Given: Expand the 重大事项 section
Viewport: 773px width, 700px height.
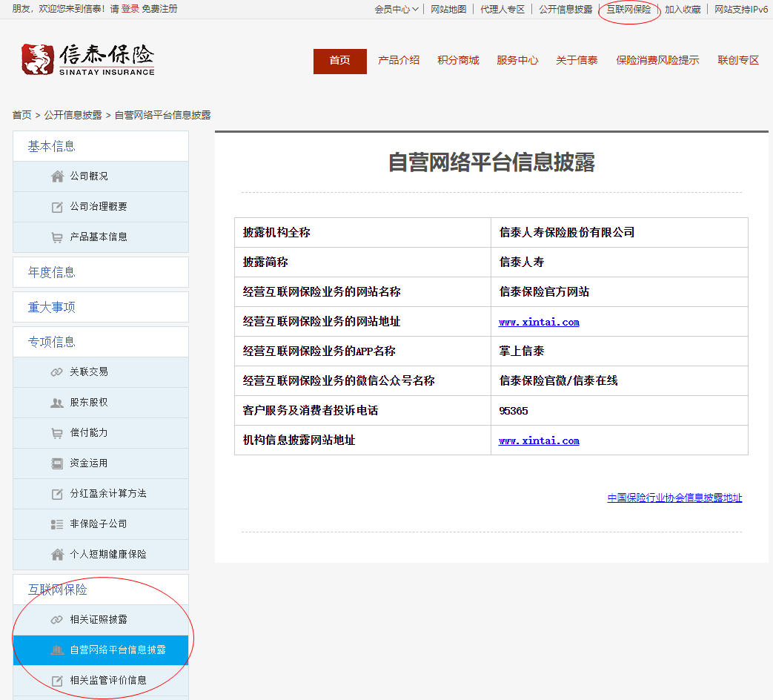Looking at the screenshot, I should (x=52, y=307).
